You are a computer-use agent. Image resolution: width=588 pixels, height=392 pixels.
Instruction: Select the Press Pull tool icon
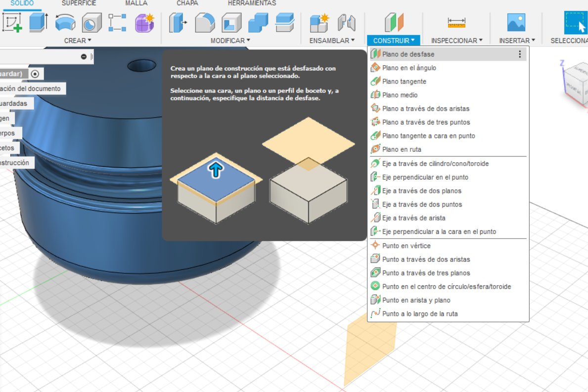(x=178, y=22)
